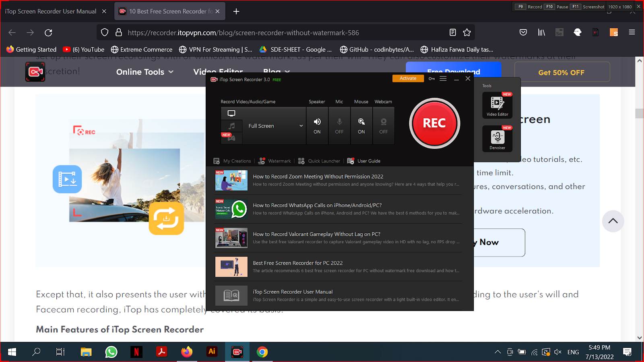Image resolution: width=644 pixels, height=362 pixels.
Task: Click the Get 50% OFF button
Action: coord(562,72)
